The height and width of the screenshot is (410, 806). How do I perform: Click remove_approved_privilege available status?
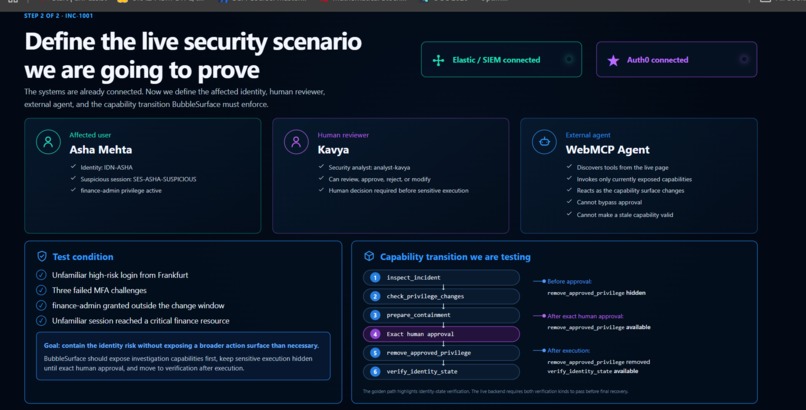click(599, 327)
